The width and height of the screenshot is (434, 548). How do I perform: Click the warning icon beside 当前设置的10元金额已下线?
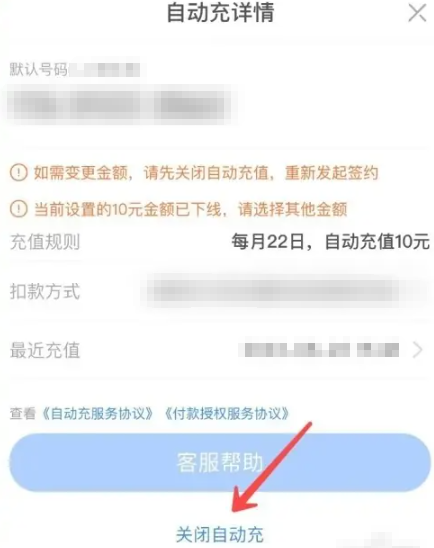pyautogui.click(x=19, y=209)
